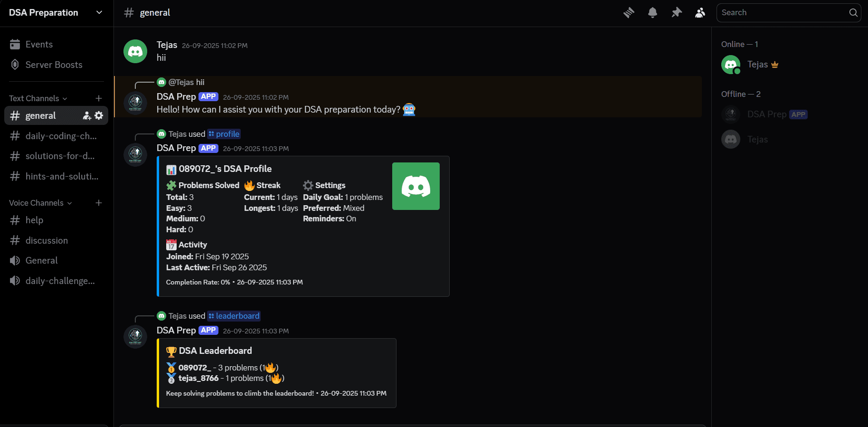Image resolution: width=868 pixels, height=427 pixels.
Task: Join the General voice channel
Action: [x=57, y=260]
